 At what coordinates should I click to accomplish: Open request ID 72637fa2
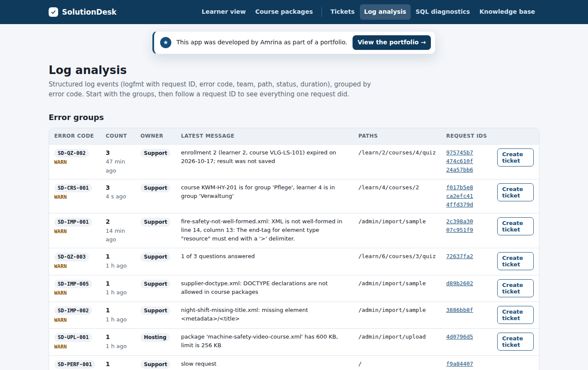point(460,256)
